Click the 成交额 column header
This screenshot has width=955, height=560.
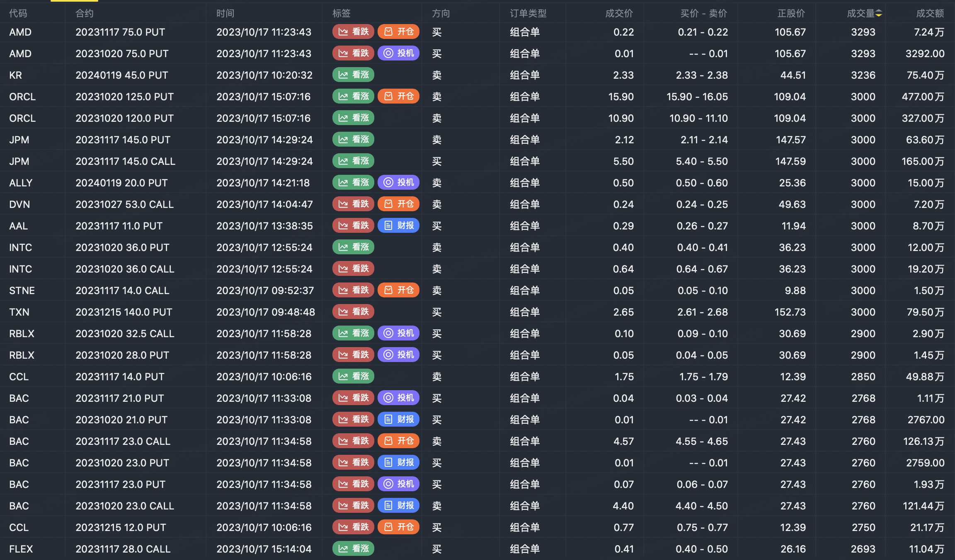tap(930, 14)
